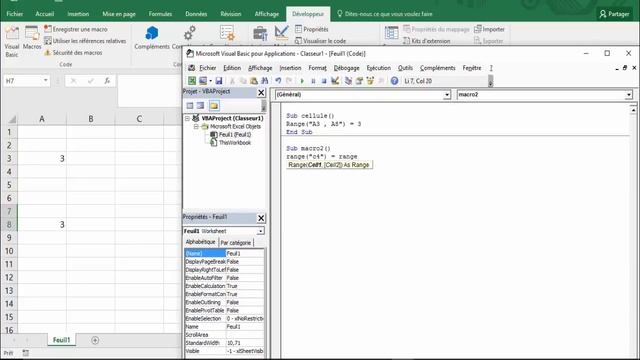The width and height of the screenshot is (640, 360).
Task: Click the Select All corner triangle
Action: (x=11, y=119)
